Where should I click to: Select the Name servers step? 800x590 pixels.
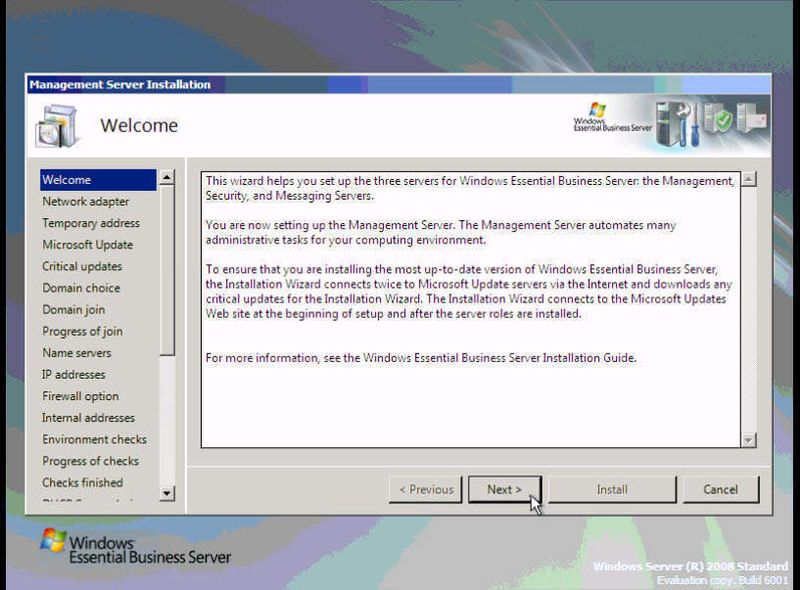pos(77,353)
